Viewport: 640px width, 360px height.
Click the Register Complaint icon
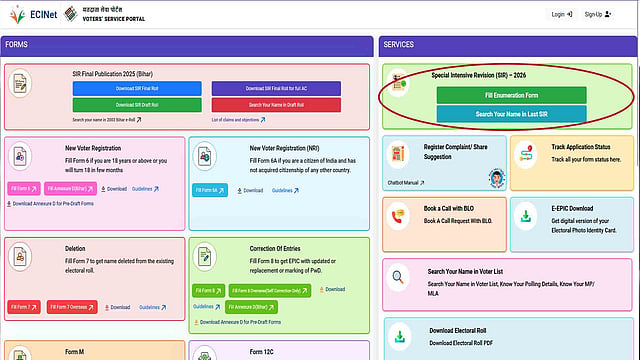click(398, 155)
